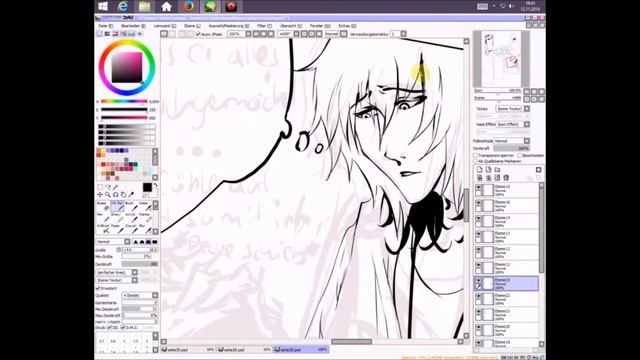The width and height of the screenshot is (640, 360).
Task: Show the color wheel panel icon
Action: 100,34
